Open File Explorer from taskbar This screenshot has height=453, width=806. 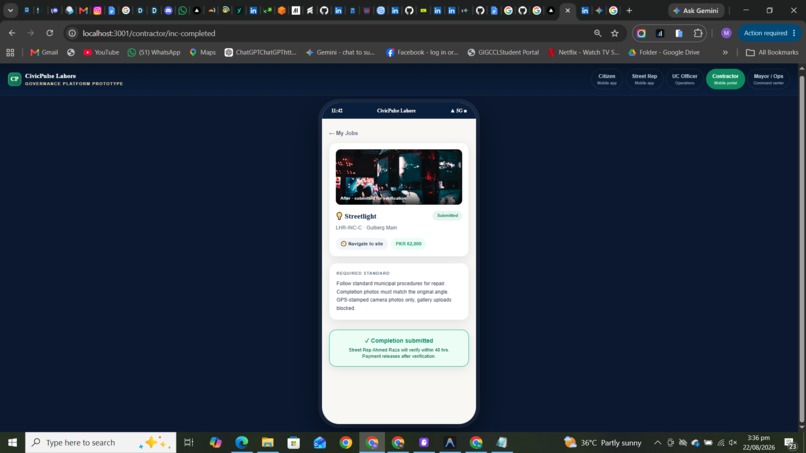pos(267,442)
